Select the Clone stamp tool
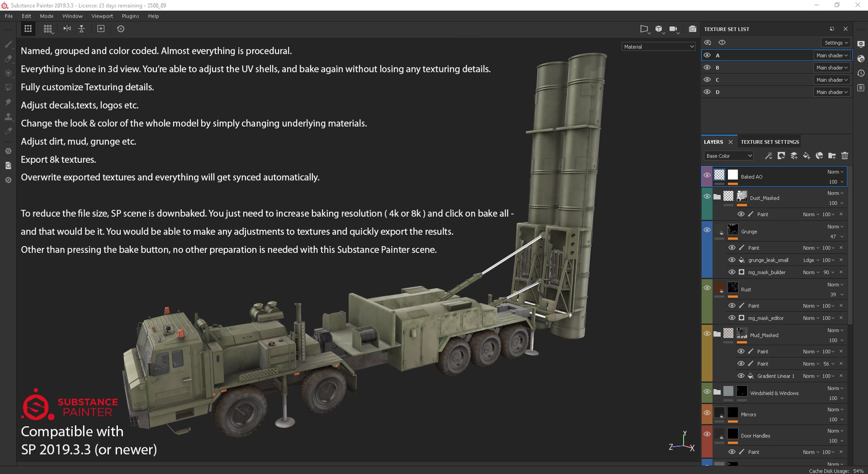Viewport: 868px width, 474px height. coord(8,117)
